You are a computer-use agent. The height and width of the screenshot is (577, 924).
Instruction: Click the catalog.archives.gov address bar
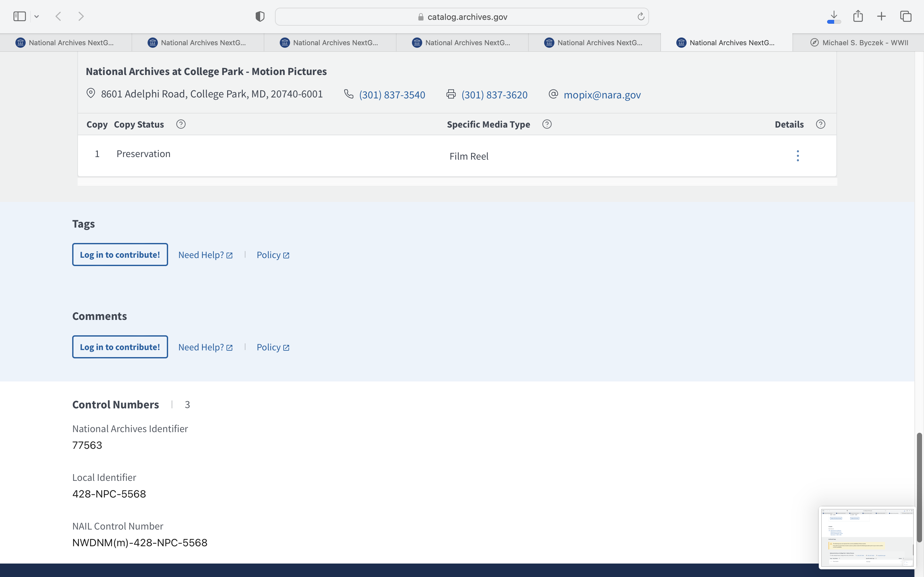pos(462,17)
